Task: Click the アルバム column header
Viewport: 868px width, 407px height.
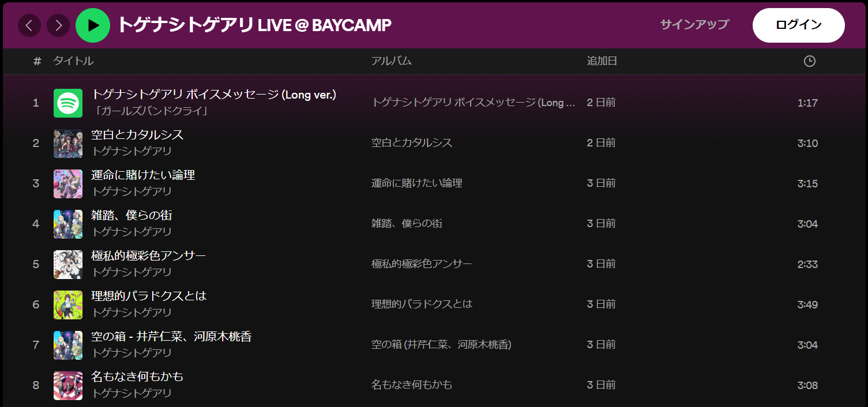Action: point(391,61)
